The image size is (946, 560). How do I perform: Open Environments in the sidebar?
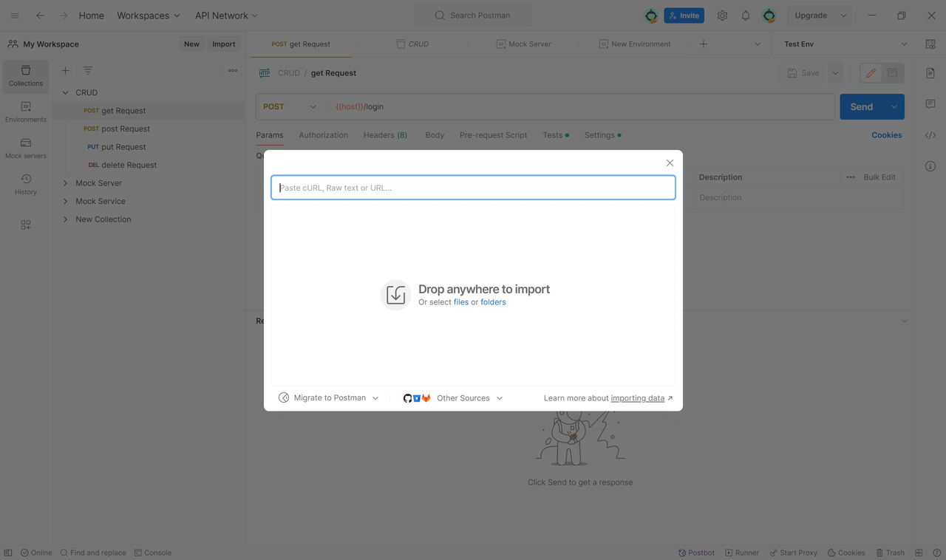26,112
